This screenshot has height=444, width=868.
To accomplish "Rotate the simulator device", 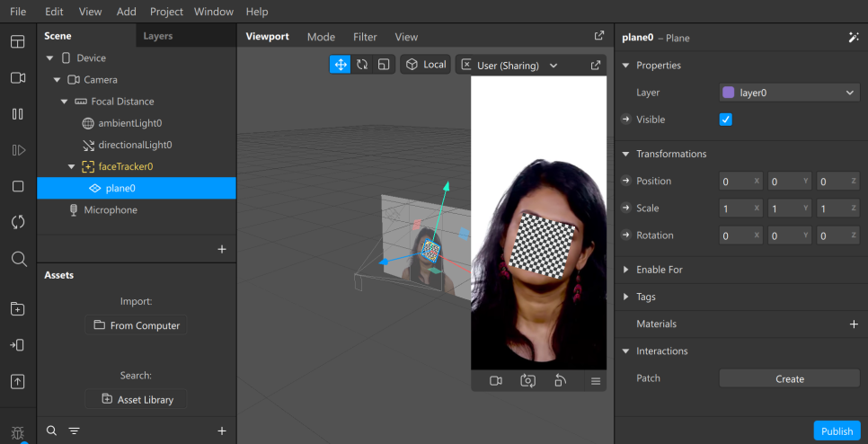I will (x=560, y=381).
